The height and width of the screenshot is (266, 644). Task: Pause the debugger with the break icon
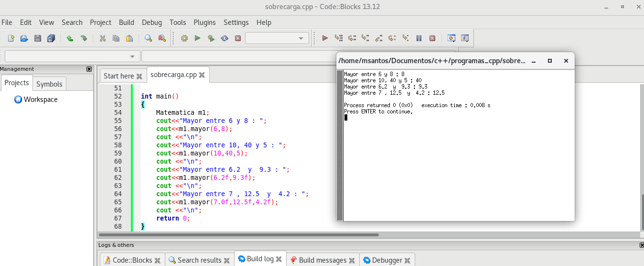point(419,38)
